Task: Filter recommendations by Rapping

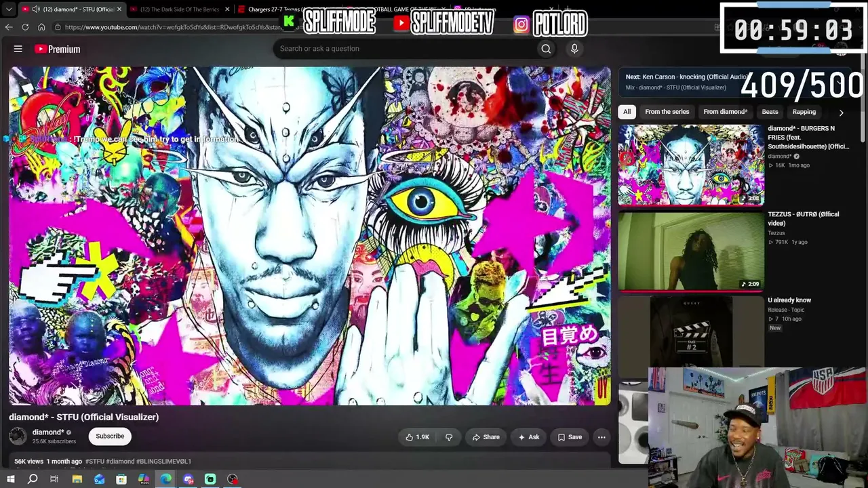Action: (804, 112)
